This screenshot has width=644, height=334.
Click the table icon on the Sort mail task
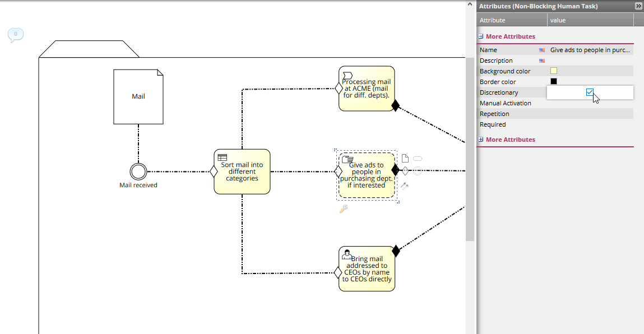point(222,157)
